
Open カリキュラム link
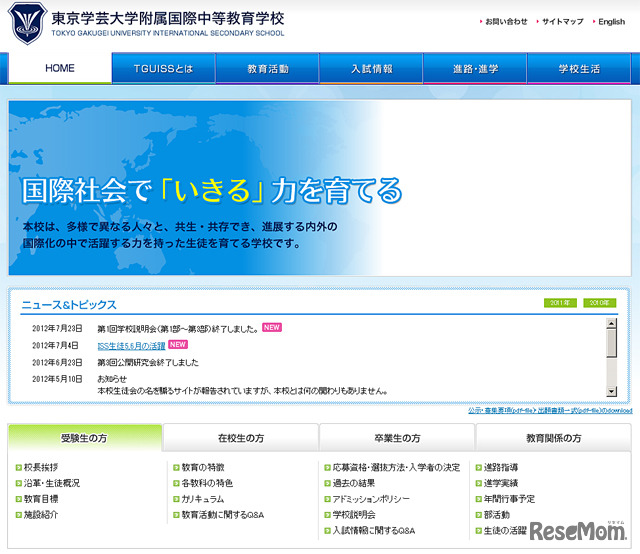coord(202,499)
